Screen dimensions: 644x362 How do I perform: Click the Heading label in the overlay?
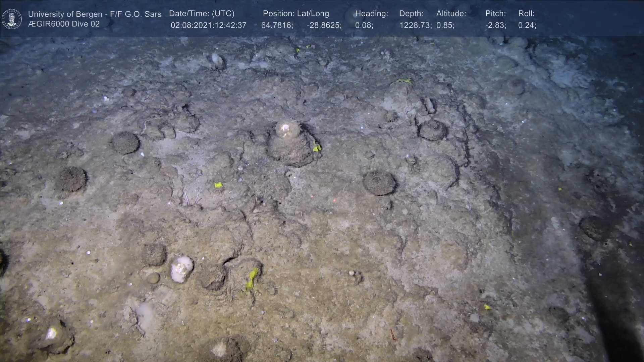pos(371,14)
